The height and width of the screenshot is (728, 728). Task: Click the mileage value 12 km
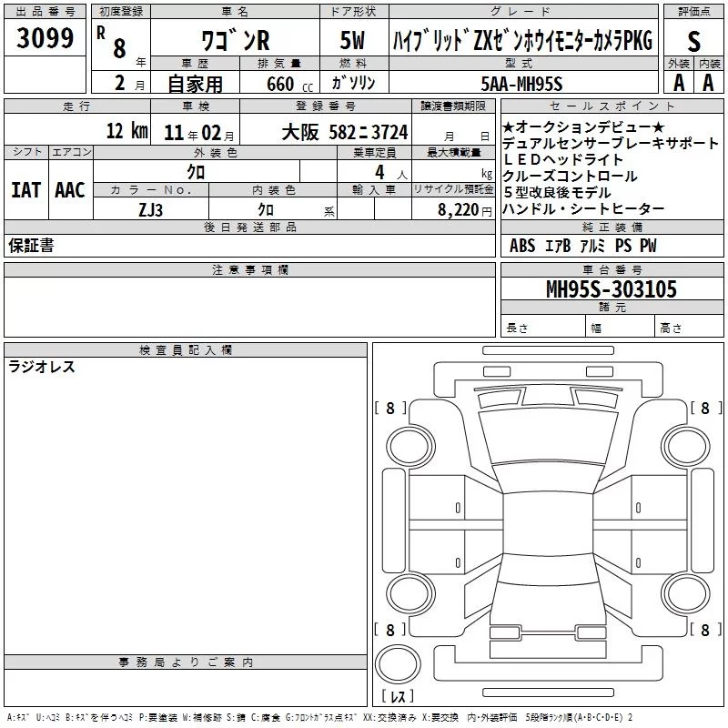point(126,130)
